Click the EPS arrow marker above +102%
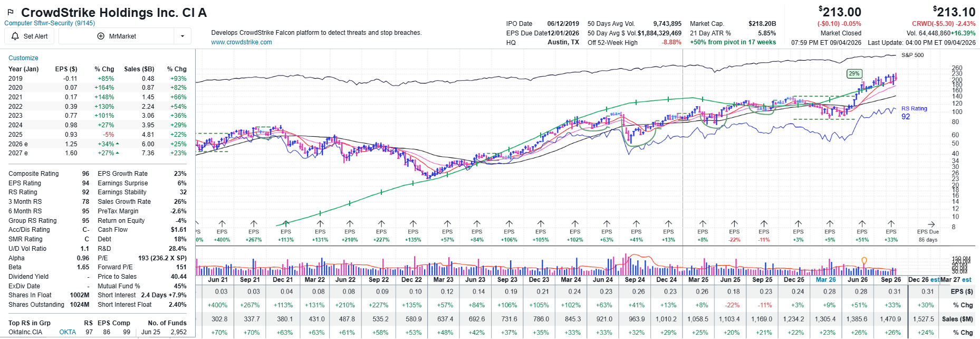The width and height of the screenshot is (980, 339). pyautogui.click(x=575, y=224)
